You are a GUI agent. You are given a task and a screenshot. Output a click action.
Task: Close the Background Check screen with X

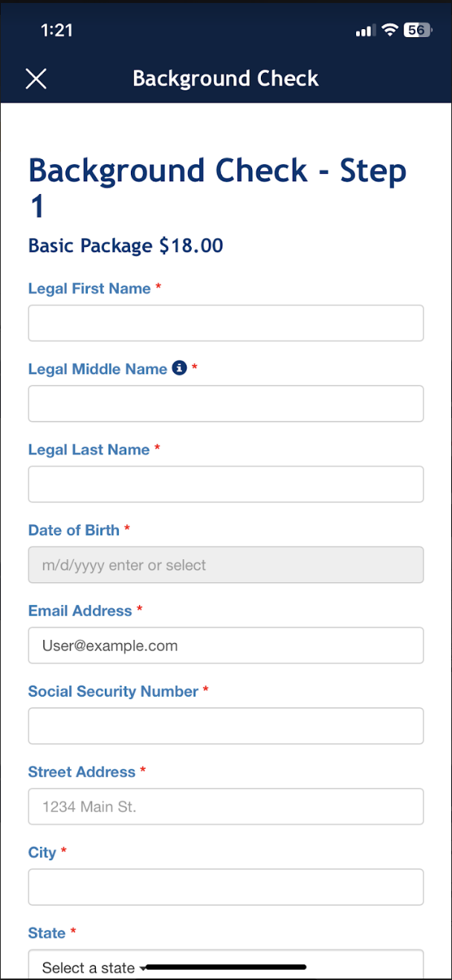(x=36, y=79)
